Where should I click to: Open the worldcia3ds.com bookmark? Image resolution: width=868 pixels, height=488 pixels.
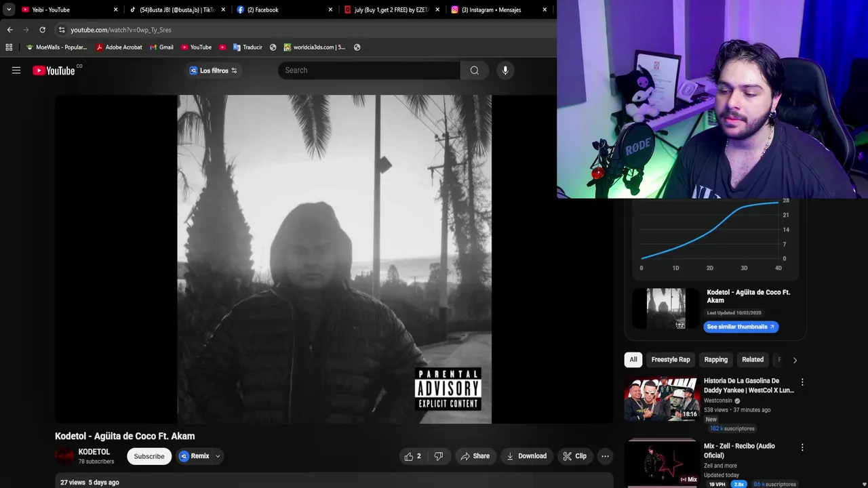315,47
